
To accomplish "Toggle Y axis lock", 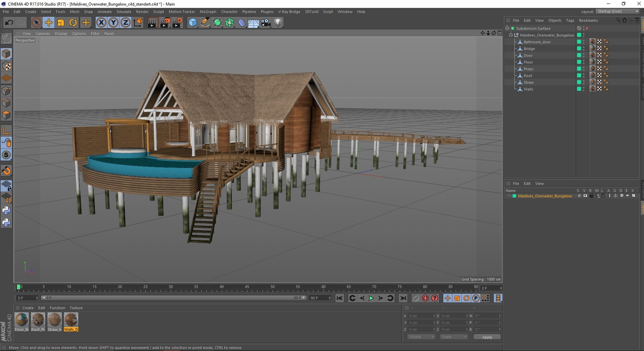I will [113, 22].
